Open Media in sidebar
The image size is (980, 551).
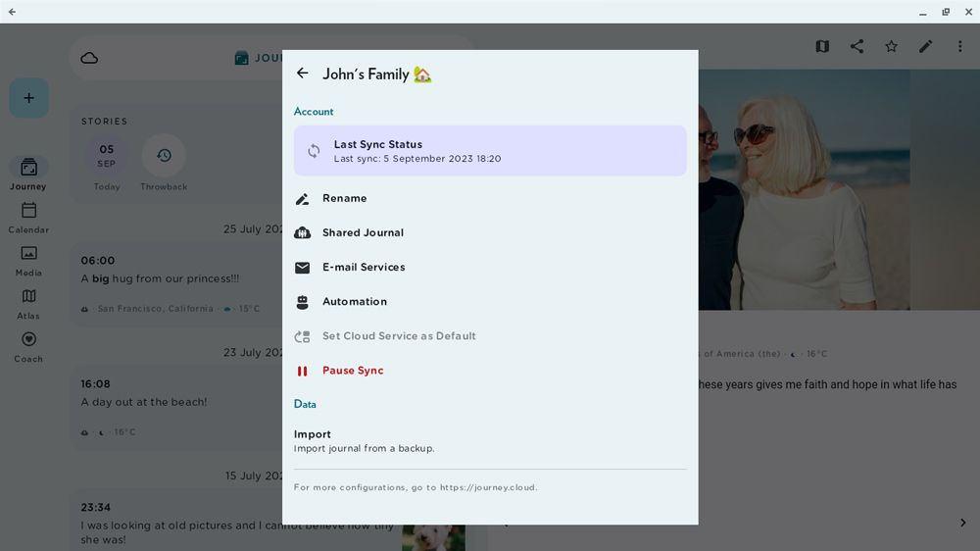(28, 261)
